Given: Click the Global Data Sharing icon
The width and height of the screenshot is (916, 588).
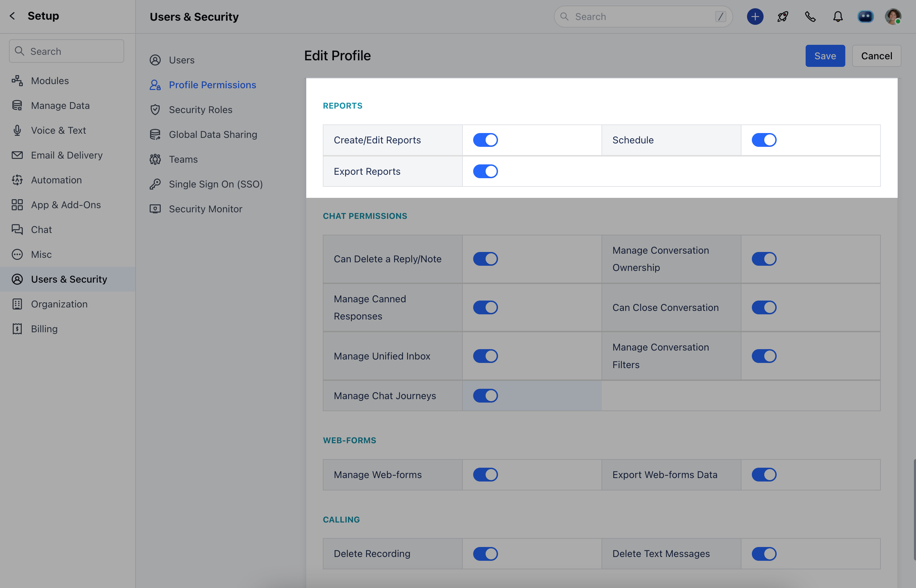Looking at the screenshot, I should click(155, 134).
